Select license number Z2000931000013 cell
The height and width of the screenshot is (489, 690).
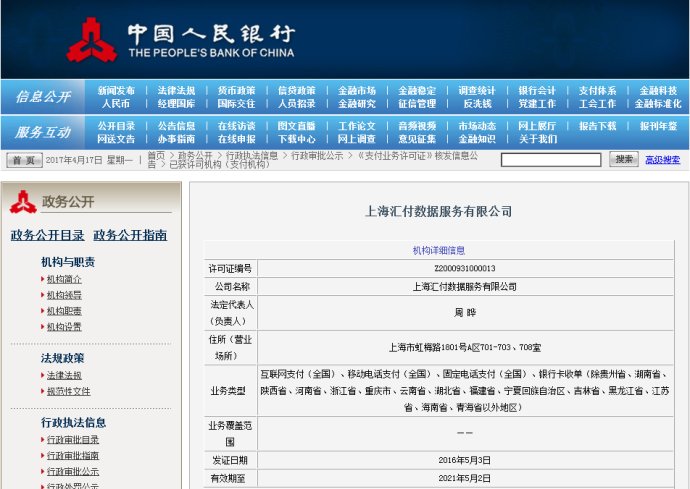465,268
